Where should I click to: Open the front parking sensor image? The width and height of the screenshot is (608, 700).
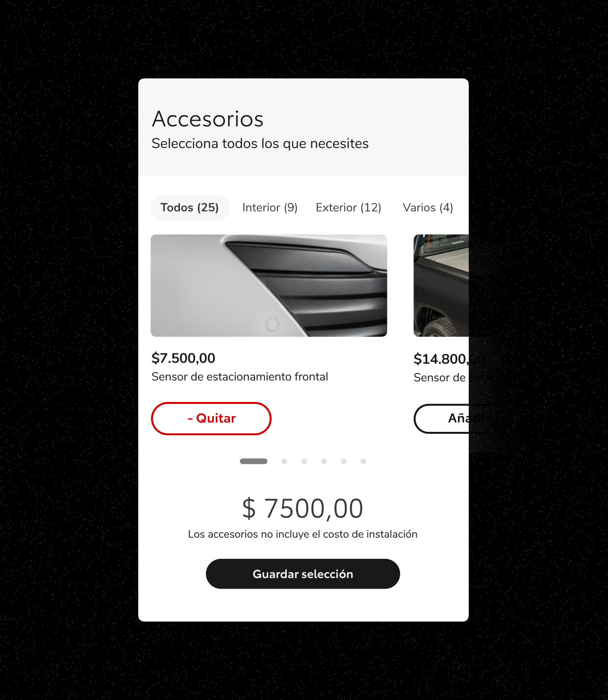coord(269,286)
